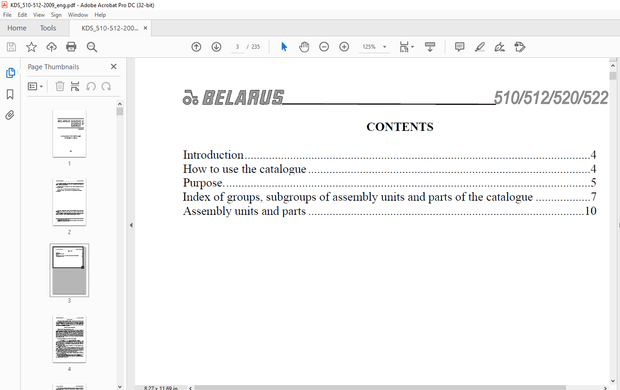Open fit page options icon

click(x=406, y=47)
